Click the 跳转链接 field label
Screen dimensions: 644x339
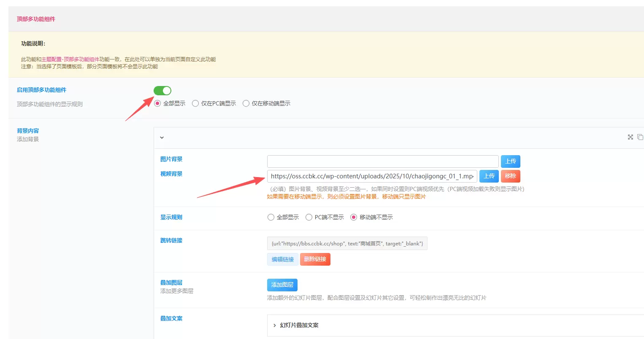click(171, 240)
